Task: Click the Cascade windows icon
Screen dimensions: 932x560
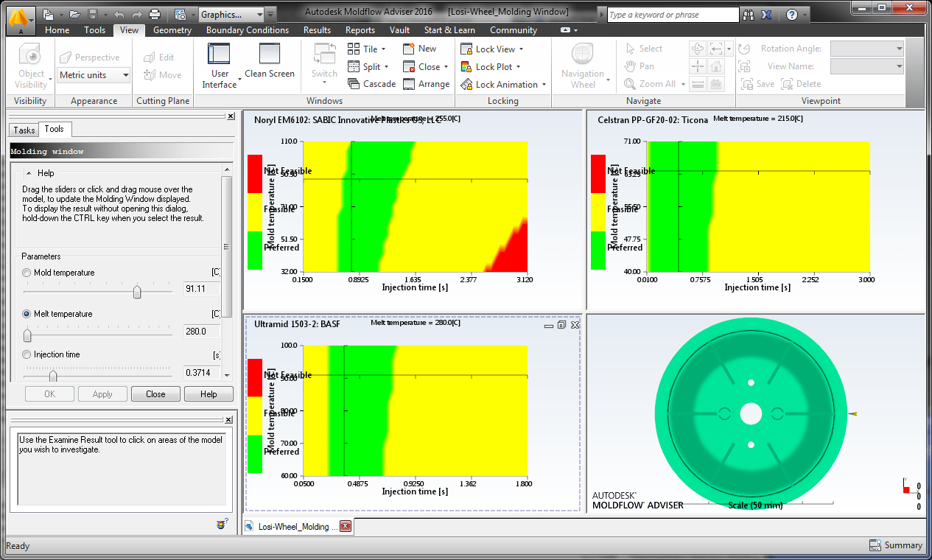Action: tap(354, 84)
